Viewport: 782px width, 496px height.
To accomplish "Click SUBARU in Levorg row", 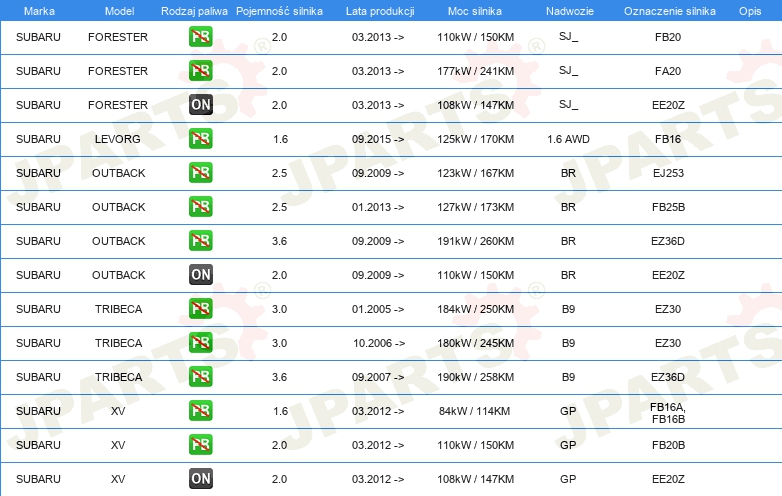I will (x=38, y=139).
